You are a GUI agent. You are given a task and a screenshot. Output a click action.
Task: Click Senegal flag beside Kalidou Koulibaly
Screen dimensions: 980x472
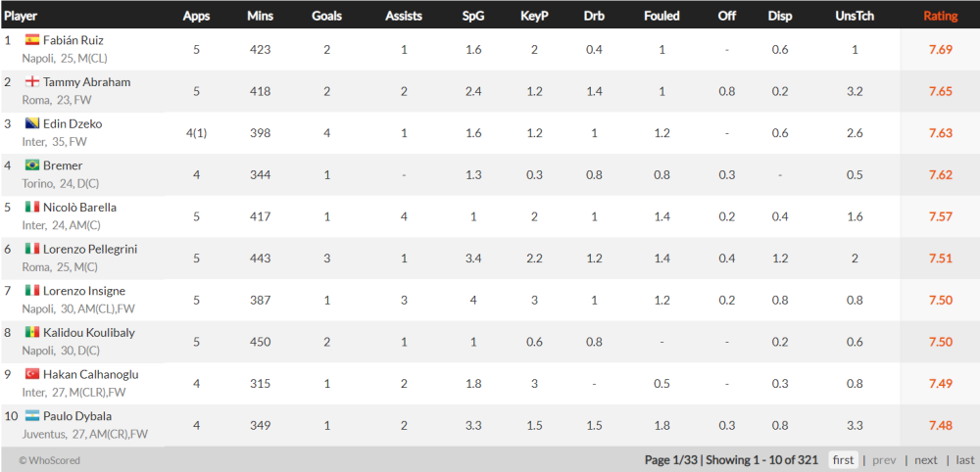click(32, 332)
